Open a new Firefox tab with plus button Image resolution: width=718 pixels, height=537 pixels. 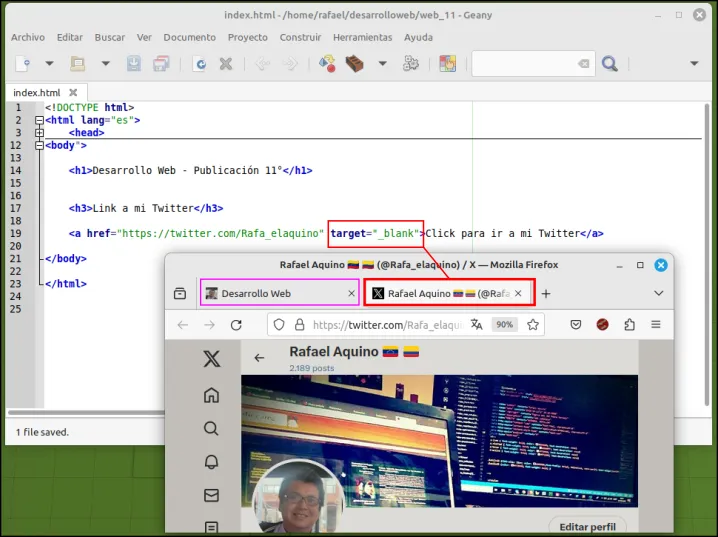coord(546,293)
